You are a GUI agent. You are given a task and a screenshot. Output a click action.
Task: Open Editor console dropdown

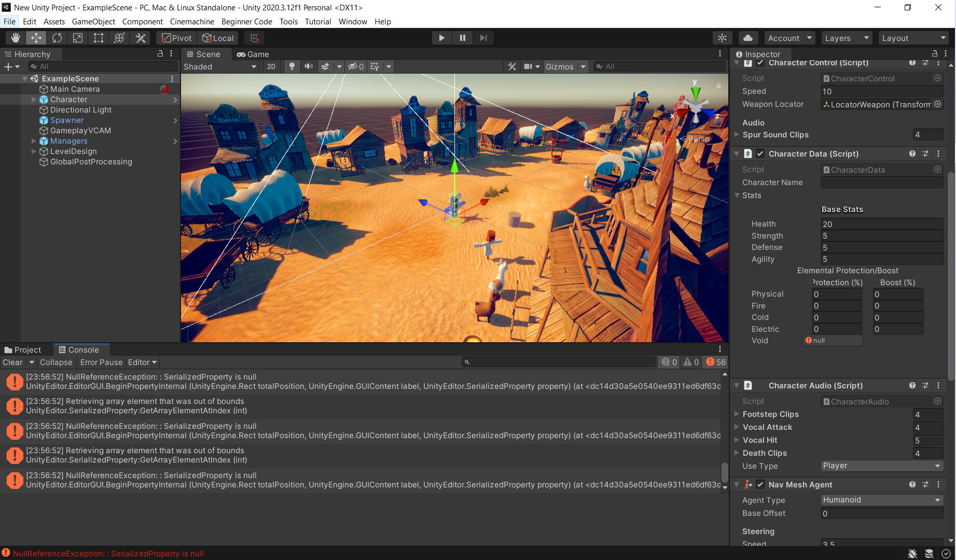click(x=142, y=362)
